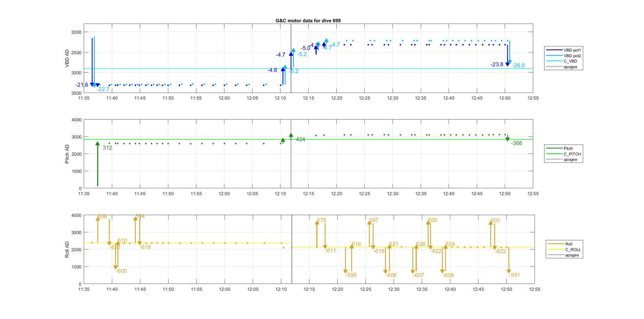Image resolution: width=644 pixels, height=319 pixels.
Task: Click the "-4.8" VBD data label
Action: tap(272, 70)
